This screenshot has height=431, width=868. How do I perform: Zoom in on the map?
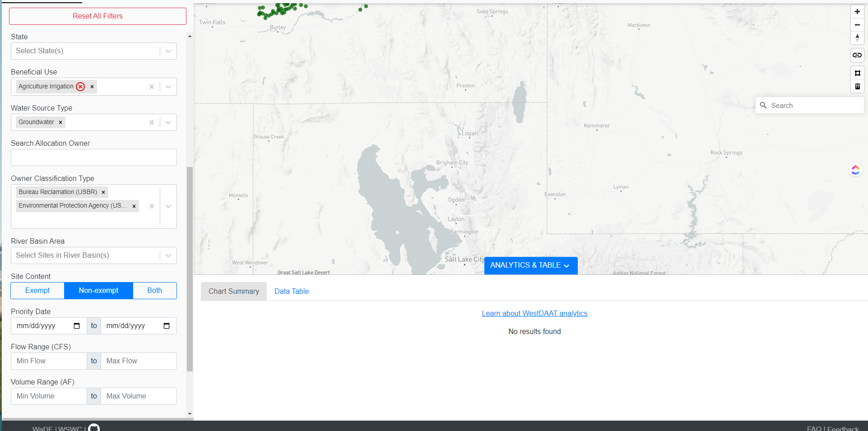(x=857, y=11)
